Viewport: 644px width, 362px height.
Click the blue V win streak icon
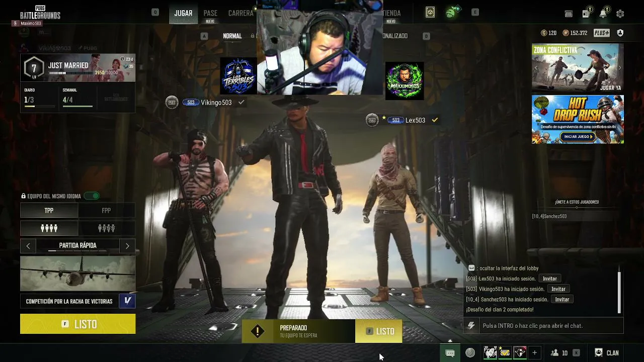coord(127,301)
